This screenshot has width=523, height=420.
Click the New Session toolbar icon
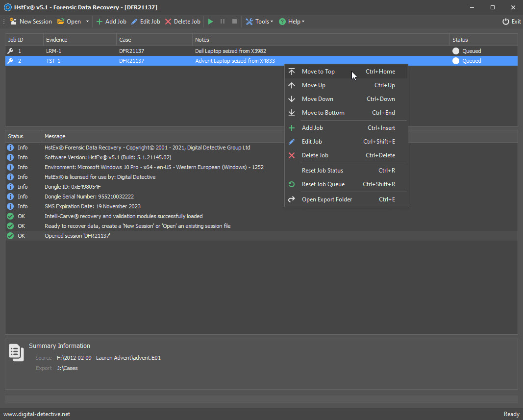13,22
